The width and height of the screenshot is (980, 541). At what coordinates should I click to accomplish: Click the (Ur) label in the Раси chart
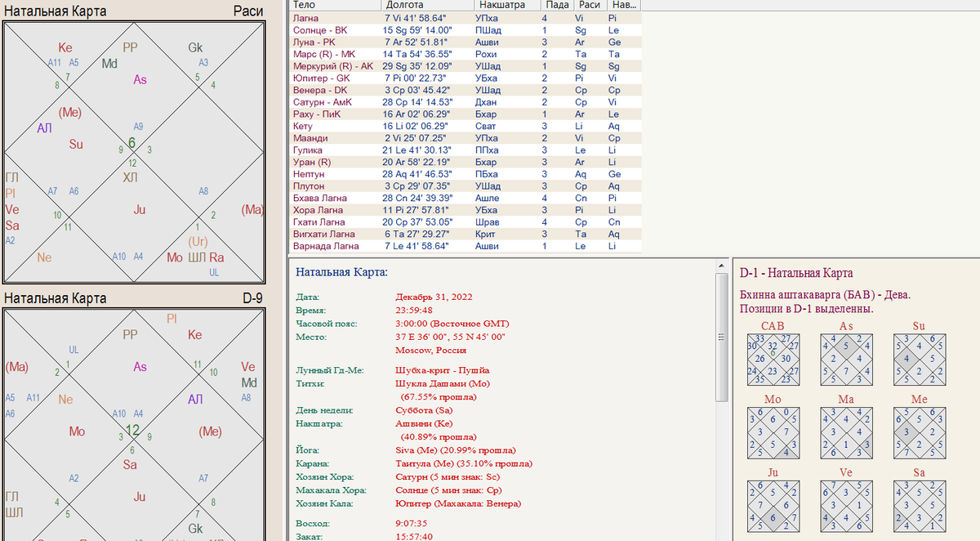click(198, 242)
